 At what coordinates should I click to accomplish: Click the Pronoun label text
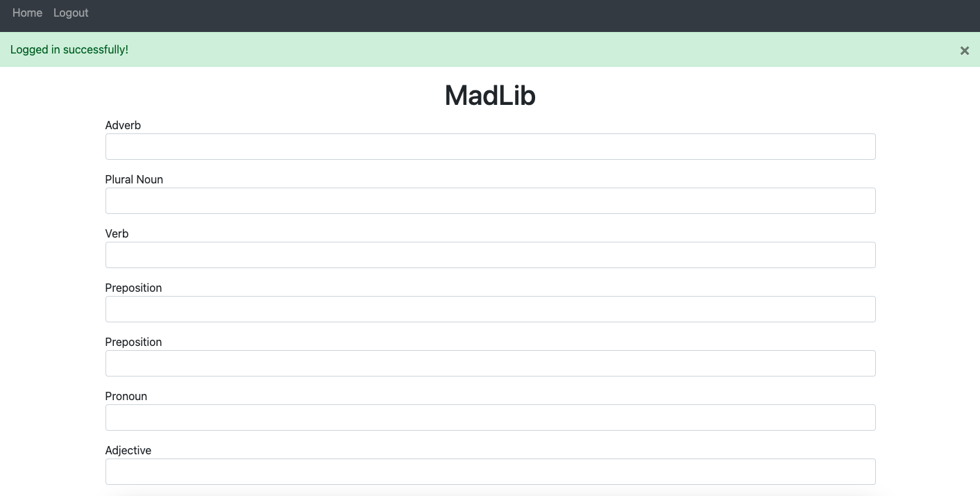point(126,396)
